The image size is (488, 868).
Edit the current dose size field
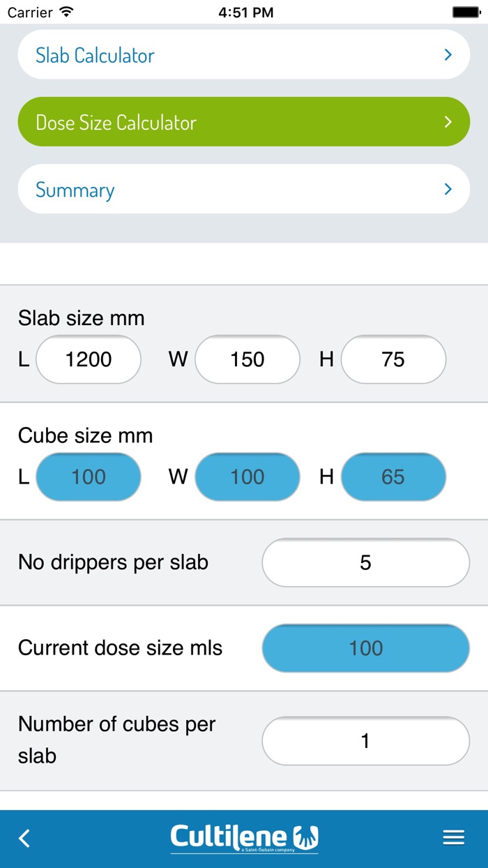[365, 648]
